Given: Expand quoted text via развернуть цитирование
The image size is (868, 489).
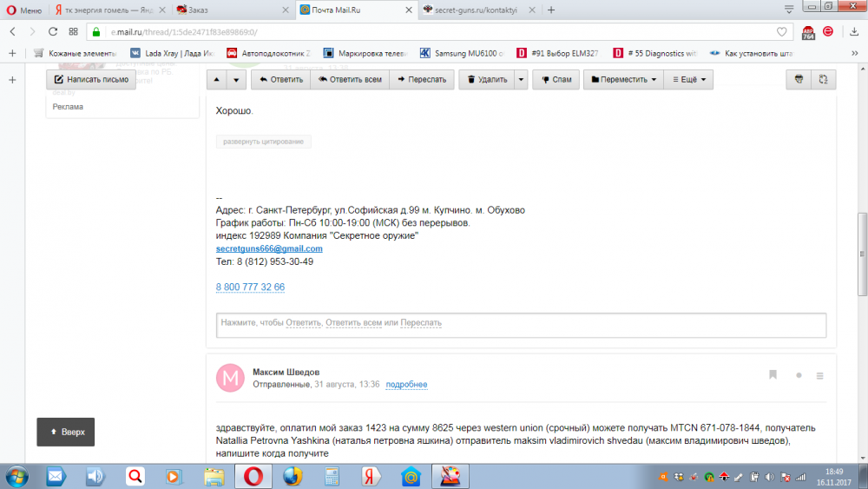Looking at the screenshot, I should point(264,142).
